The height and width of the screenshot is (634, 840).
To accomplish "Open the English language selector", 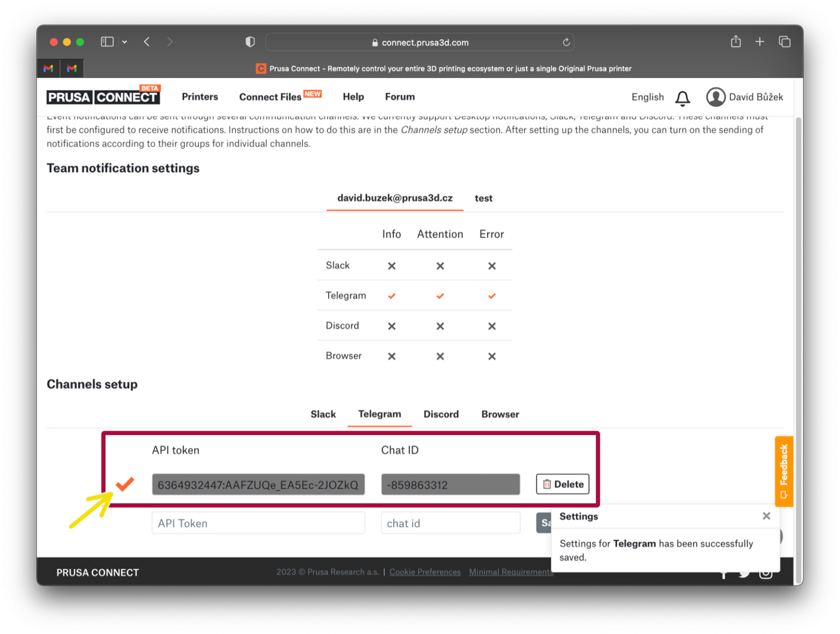I will point(647,97).
